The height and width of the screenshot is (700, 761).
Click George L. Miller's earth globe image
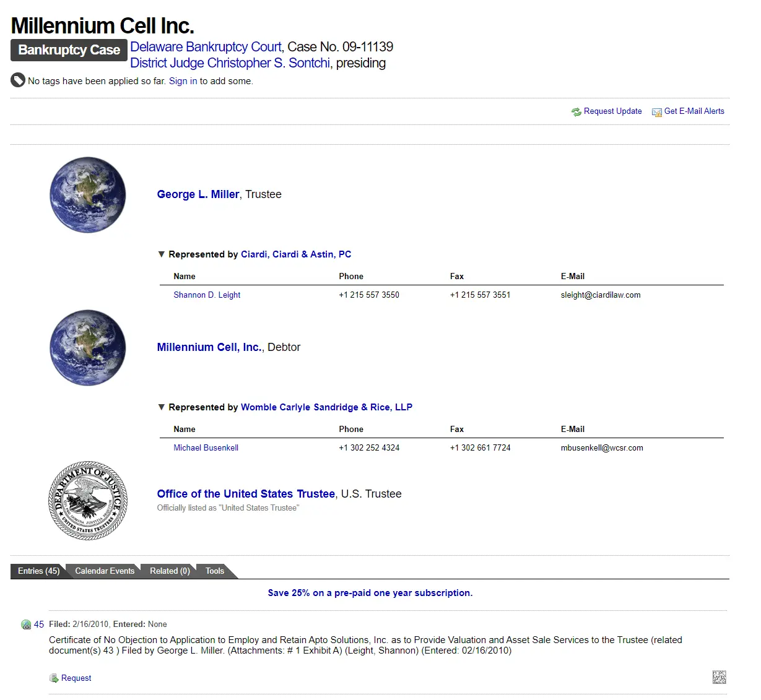[x=88, y=195]
